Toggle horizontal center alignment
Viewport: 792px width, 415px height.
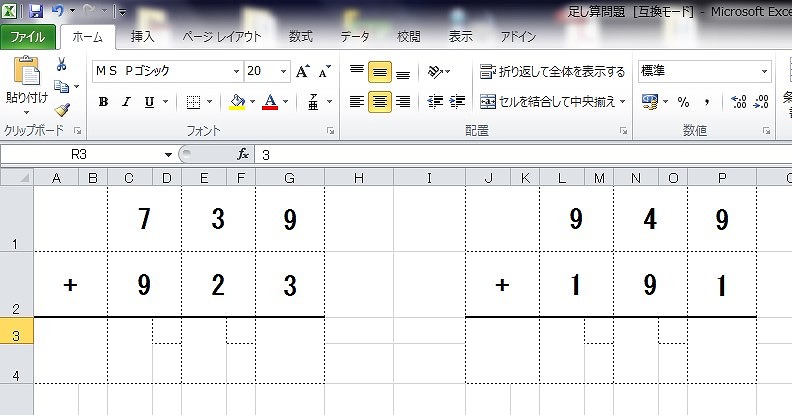[380, 102]
